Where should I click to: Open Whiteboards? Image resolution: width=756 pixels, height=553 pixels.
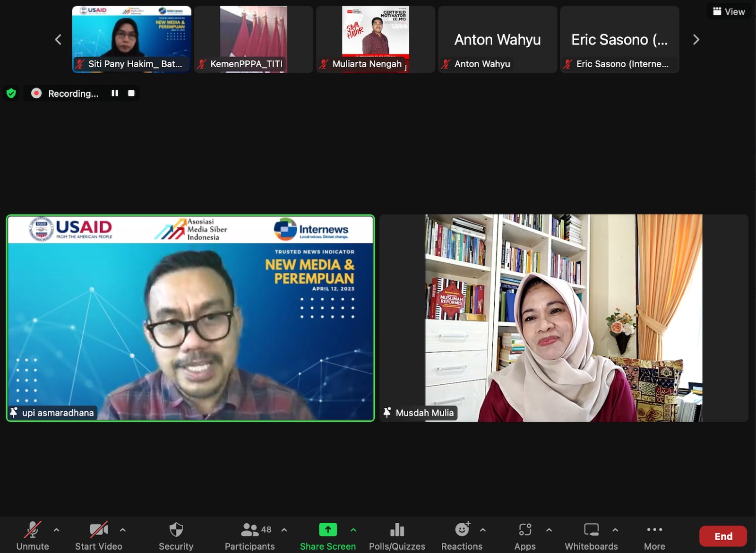point(591,536)
